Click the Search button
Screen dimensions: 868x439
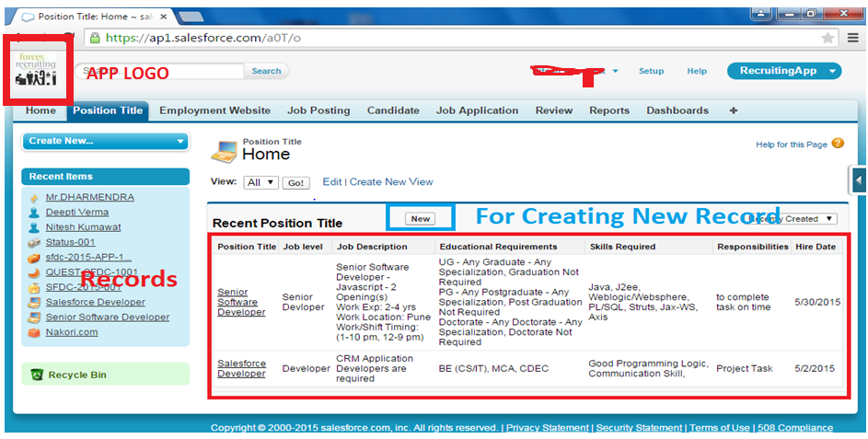266,71
